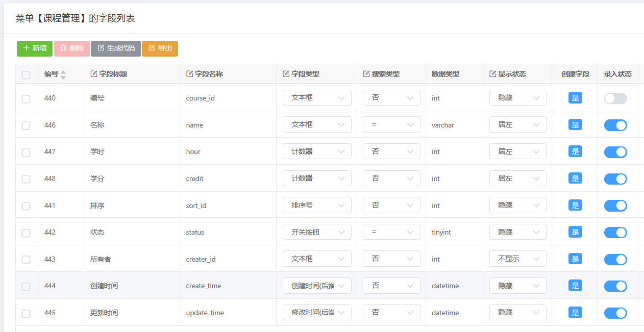Open the 字段类型 dropdown for status row
Viewport: 644px width, 332px height.
(317, 232)
